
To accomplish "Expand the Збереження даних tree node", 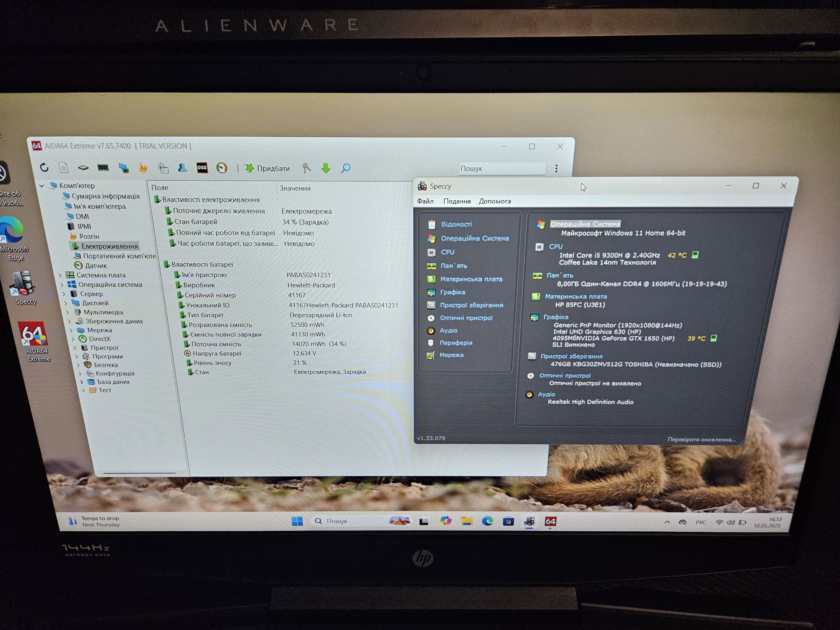I will [x=70, y=321].
